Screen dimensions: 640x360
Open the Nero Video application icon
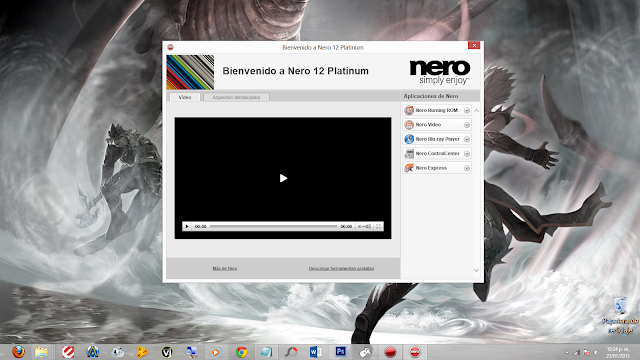click(409, 124)
